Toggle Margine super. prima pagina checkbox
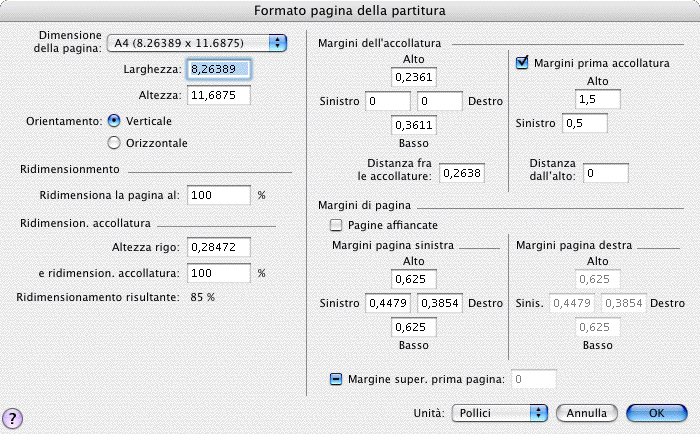The width and height of the screenshot is (700, 434). tap(336, 378)
